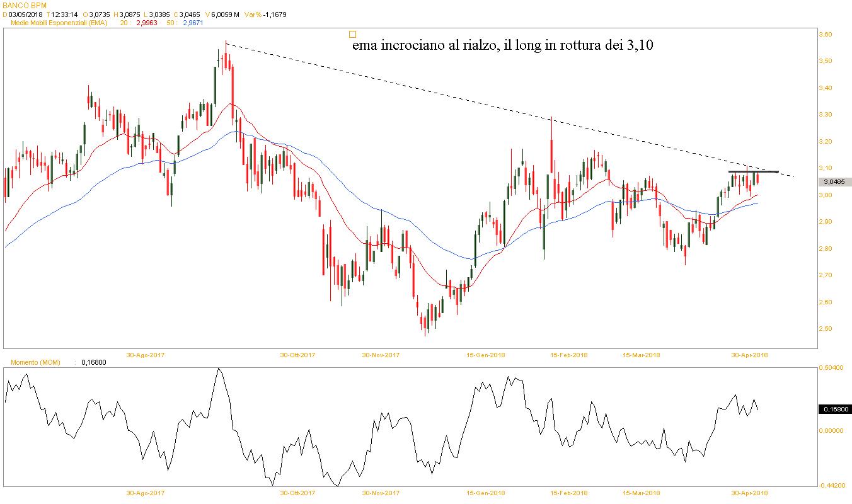
Task: Click the momentum value tag 0,16800
Action: click(834, 409)
